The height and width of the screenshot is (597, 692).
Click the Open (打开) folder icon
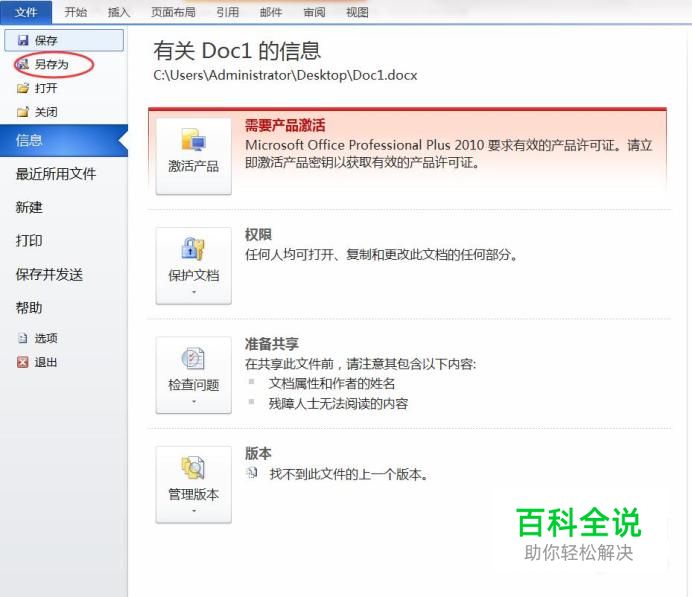[23, 88]
